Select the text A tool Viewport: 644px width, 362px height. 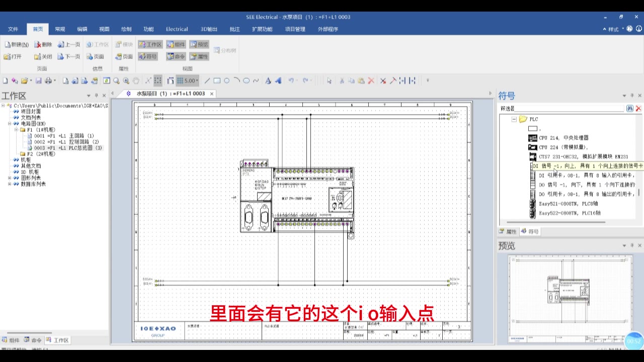[268, 80]
